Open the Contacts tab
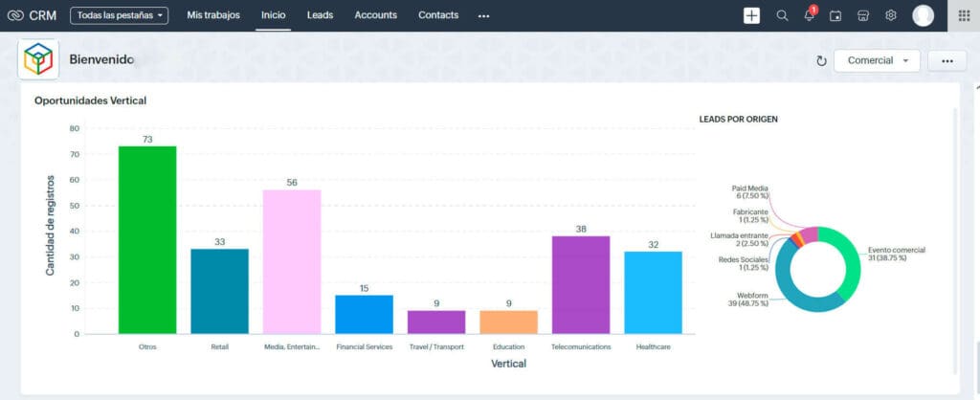The height and width of the screenshot is (400, 980). click(438, 15)
